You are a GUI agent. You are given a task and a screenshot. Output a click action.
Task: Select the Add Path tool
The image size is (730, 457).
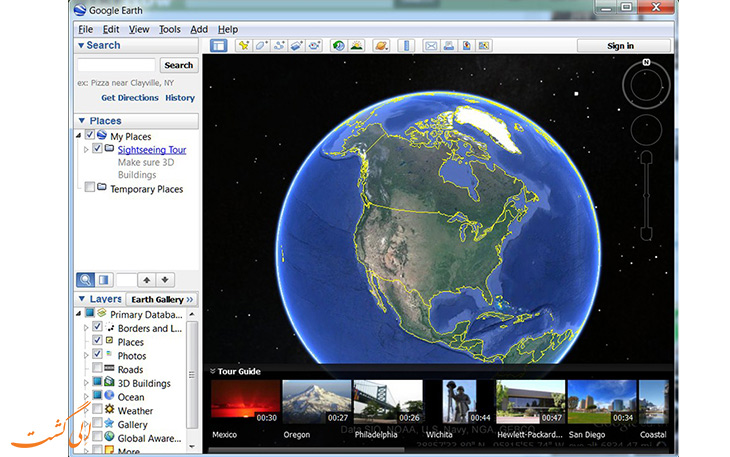[x=279, y=46]
